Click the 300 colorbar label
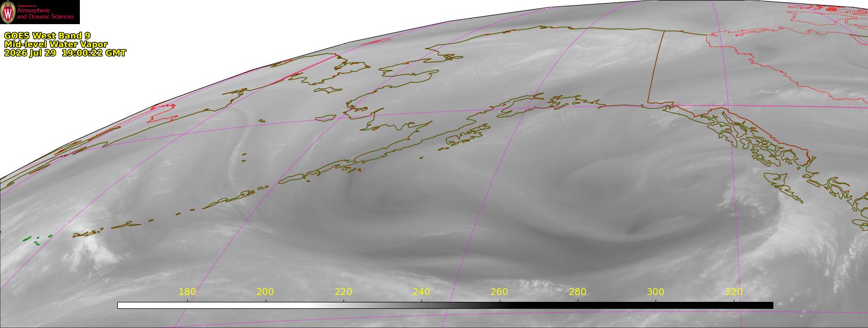868x328 pixels. 656,292
